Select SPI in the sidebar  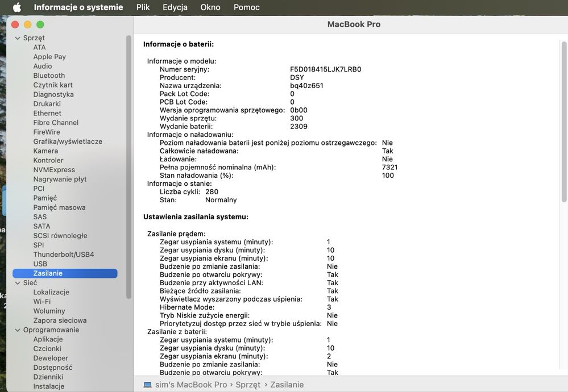(x=39, y=245)
